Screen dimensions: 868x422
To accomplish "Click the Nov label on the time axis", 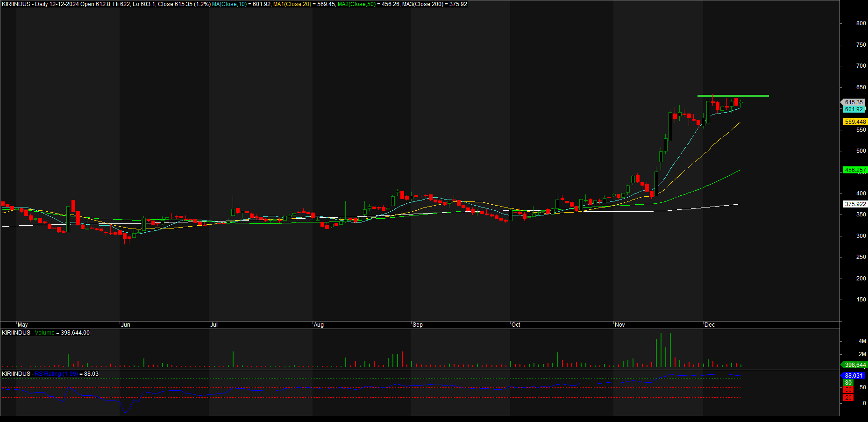I will (x=620, y=325).
